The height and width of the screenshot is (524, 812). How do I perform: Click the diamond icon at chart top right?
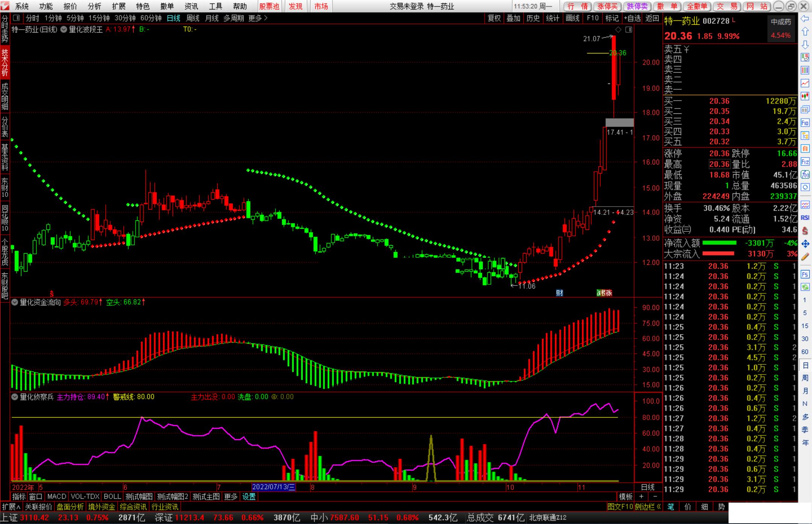click(618, 30)
